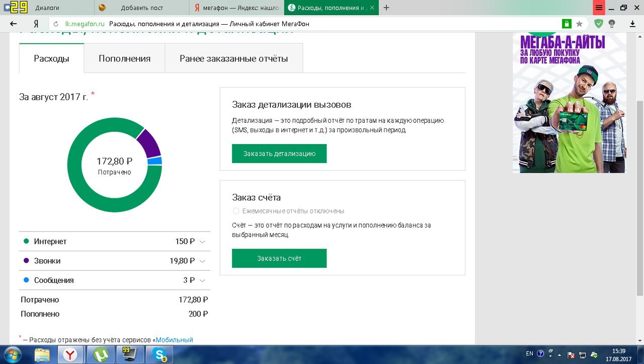Image resolution: width=644 pixels, height=364 pixels.
Task: Open the browser hamburger menu
Action: 599,8
